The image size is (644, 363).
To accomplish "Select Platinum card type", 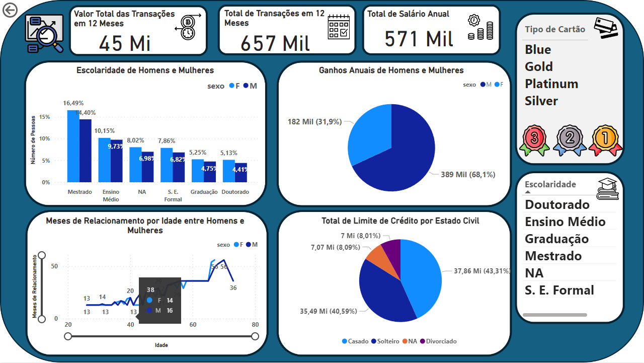I will click(551, 84).
